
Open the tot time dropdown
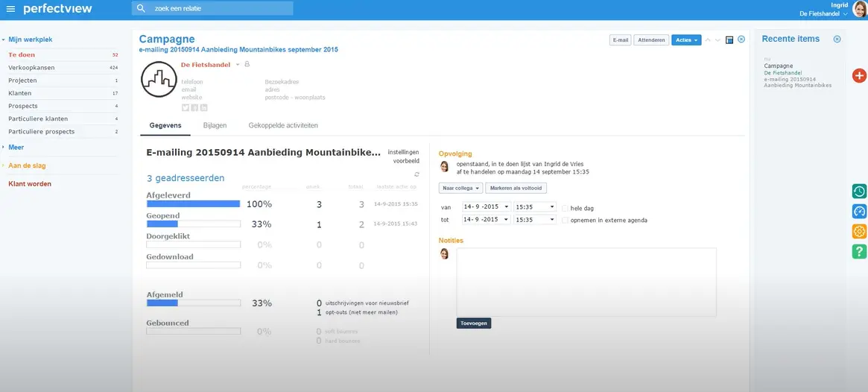pos(535,219)
